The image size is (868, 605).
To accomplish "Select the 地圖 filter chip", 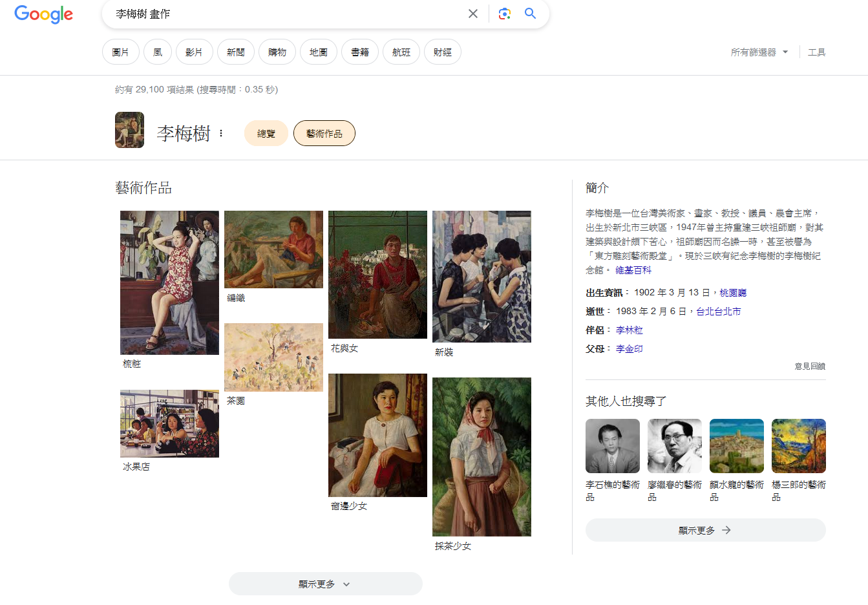I will coord(319,52).
